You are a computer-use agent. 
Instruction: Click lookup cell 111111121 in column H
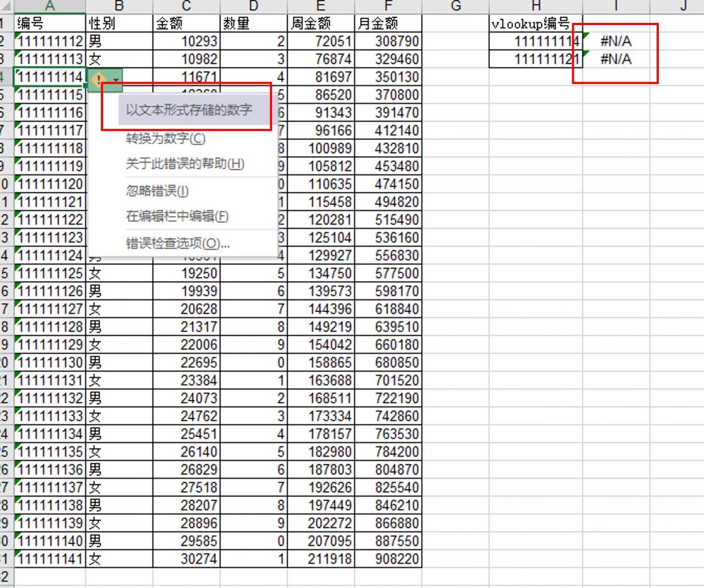coord(536,59)
